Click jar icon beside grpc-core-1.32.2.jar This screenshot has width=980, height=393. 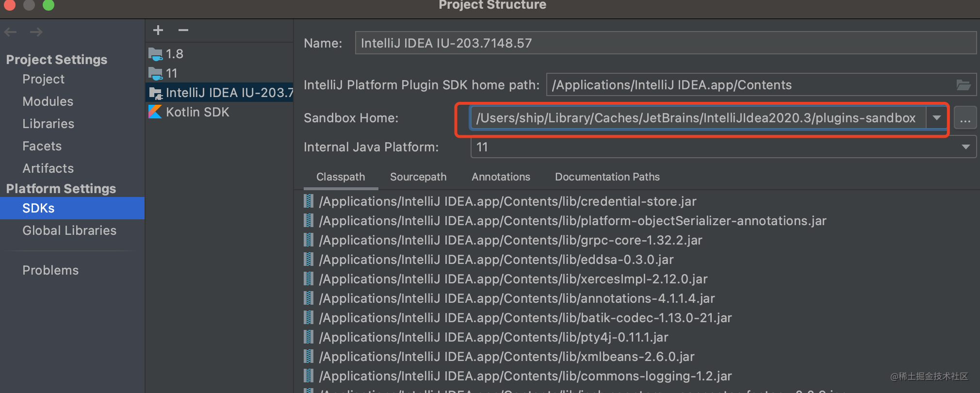pyautogui.click(x=309, y=240)
